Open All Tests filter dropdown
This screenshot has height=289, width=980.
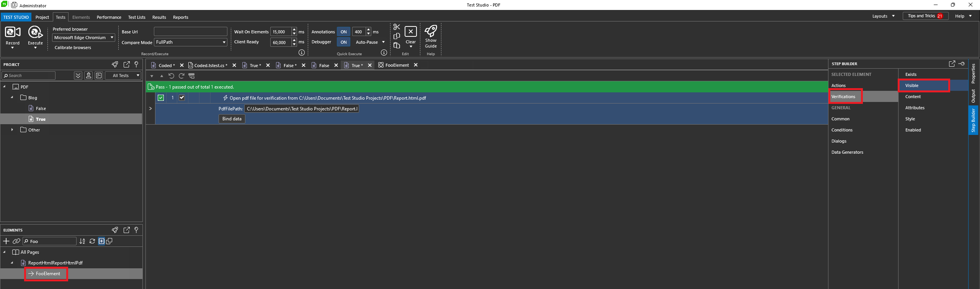pyautogui.click(x=123, y=76)
